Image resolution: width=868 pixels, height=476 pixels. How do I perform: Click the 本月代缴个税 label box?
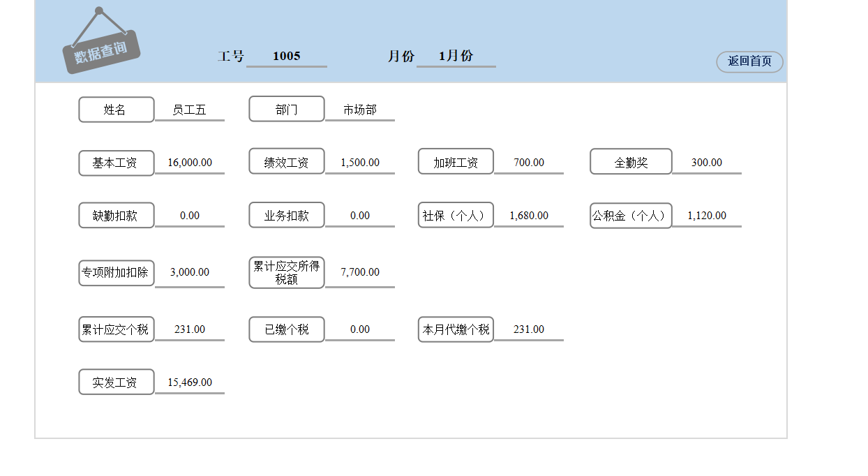click(456, 329)
